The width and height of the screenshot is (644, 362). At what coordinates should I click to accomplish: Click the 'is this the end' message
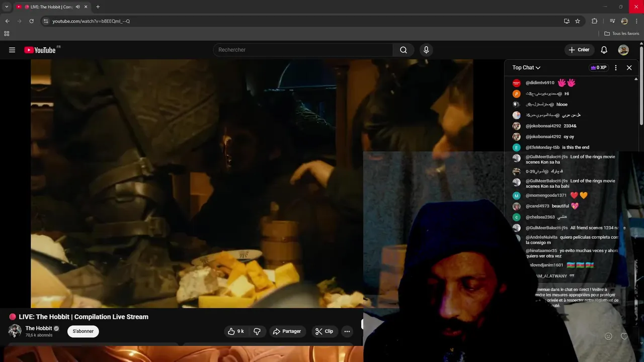click(576, 147)
